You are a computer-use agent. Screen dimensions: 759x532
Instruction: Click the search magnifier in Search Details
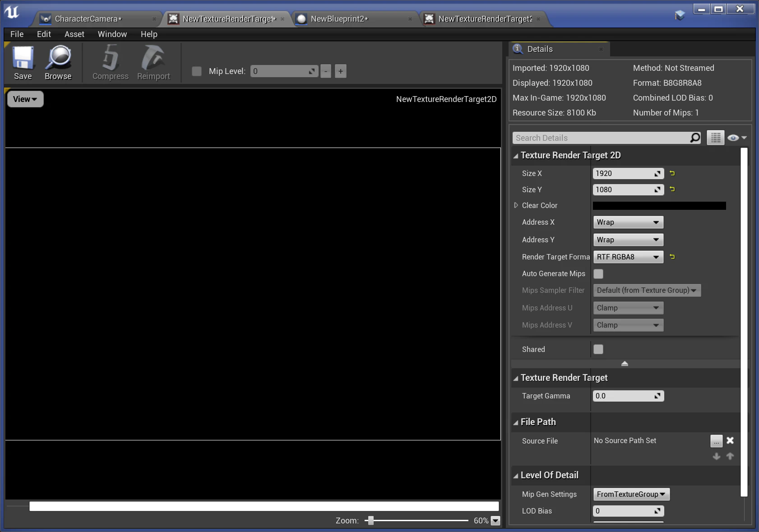coord(695,138)
